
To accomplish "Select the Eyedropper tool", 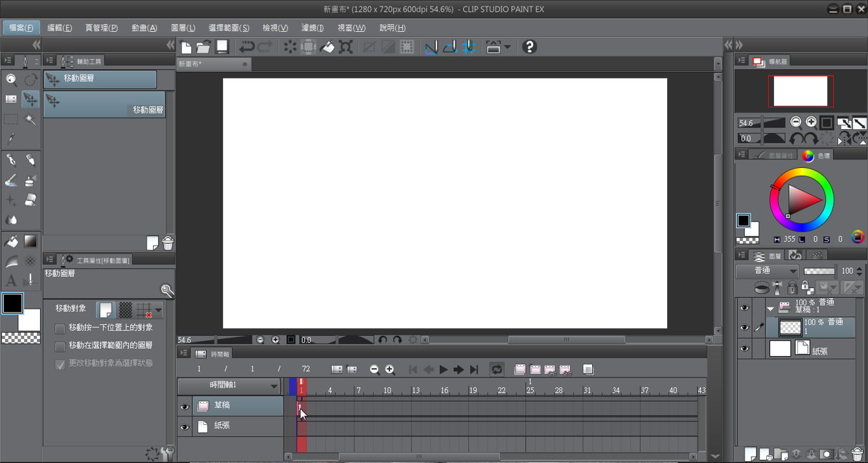I will click(11, 139).
